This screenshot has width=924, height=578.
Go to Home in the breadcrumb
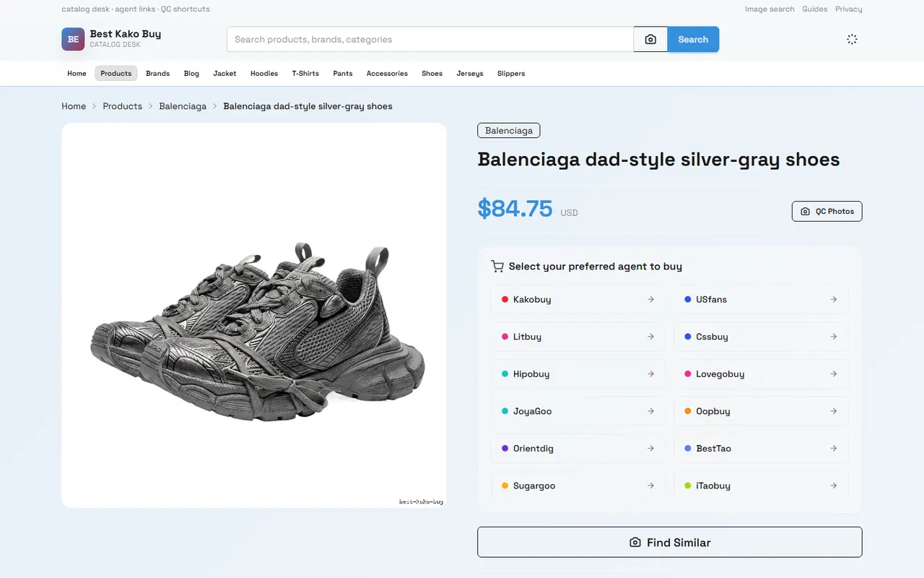pos(74,106)
